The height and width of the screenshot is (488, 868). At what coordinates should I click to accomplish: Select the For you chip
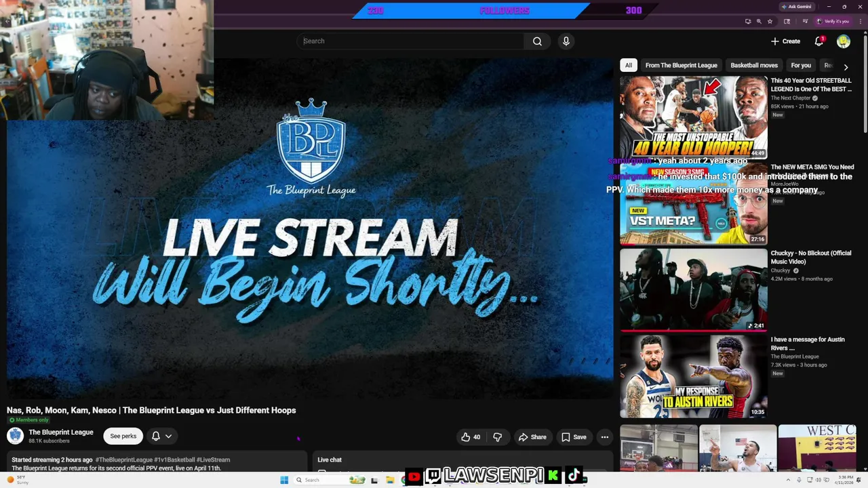(801, 66)
